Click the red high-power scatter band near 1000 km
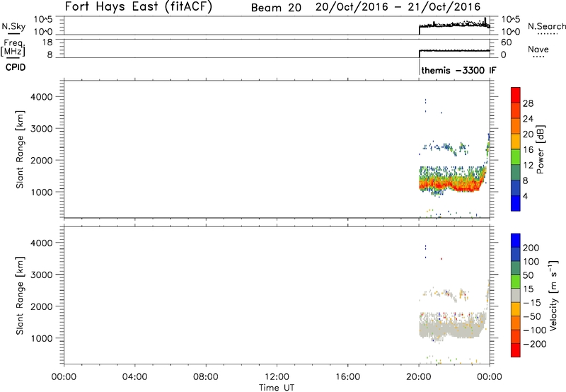 (x=451, y=185)
